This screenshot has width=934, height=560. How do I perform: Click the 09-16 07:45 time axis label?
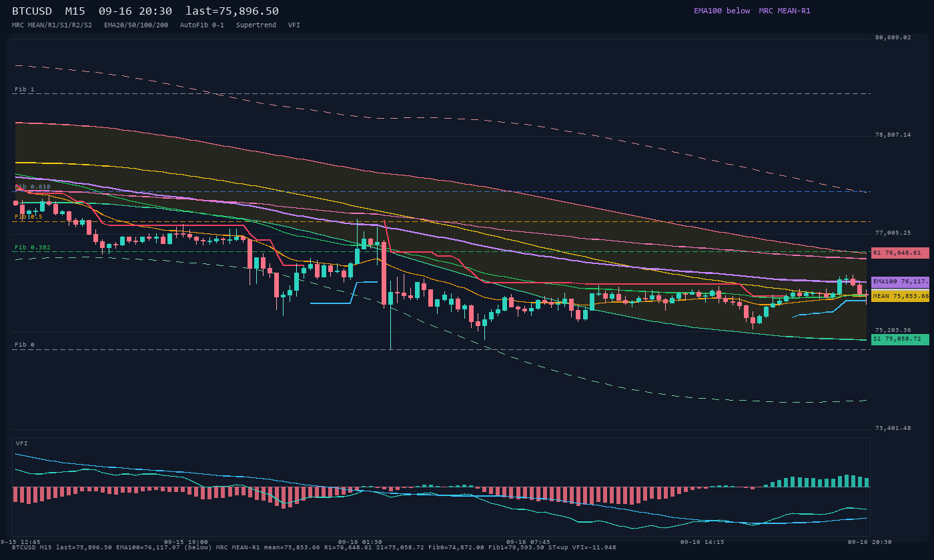click(528, 542)
